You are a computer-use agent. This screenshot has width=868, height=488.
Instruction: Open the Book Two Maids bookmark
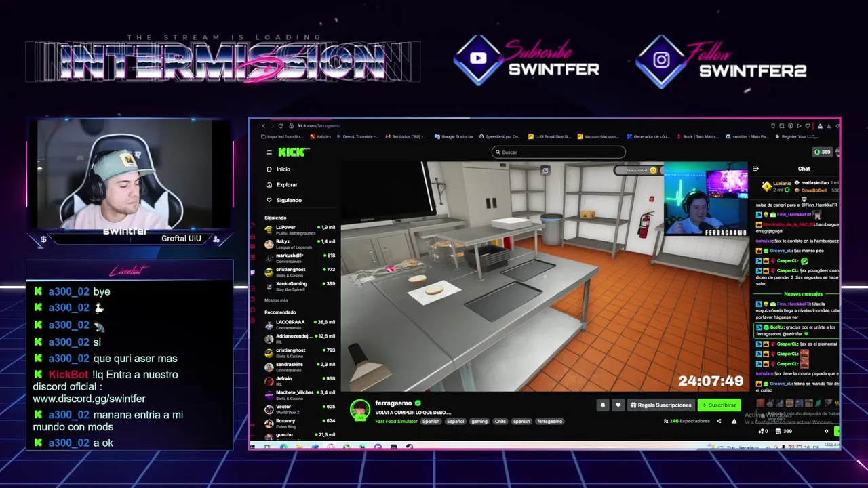pos(698,136)
